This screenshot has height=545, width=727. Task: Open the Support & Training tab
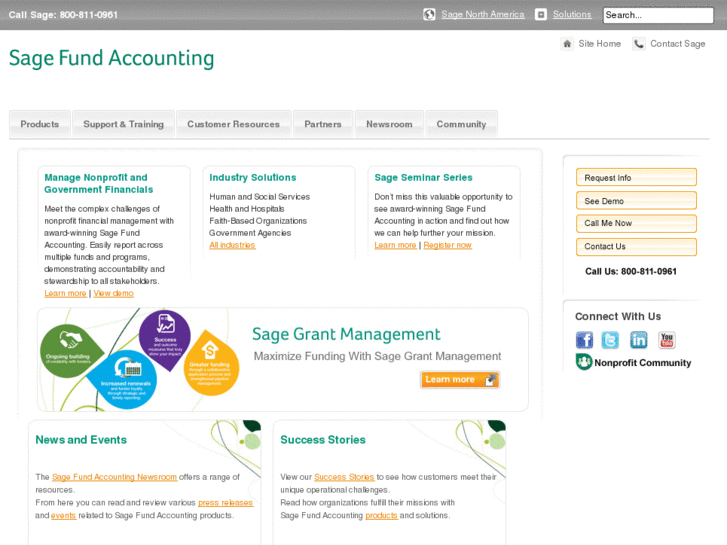point(123,124)
